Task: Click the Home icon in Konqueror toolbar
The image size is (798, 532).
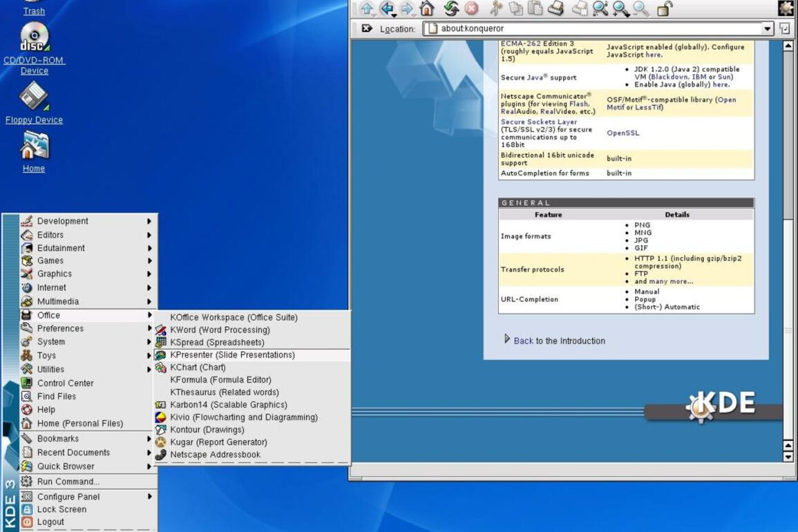Action: pyautogui.click(x=427, y=8)
